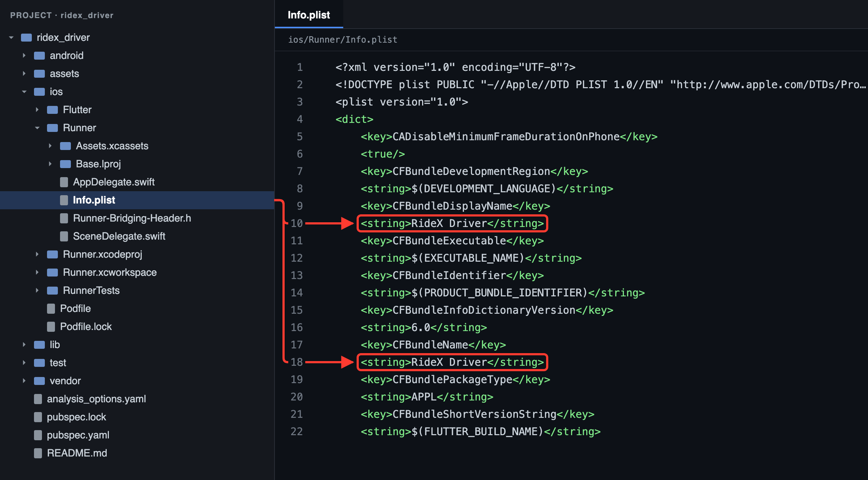
Task: Expand the android folder arrow
Action: pyautogui.click(x=24, y=56)
